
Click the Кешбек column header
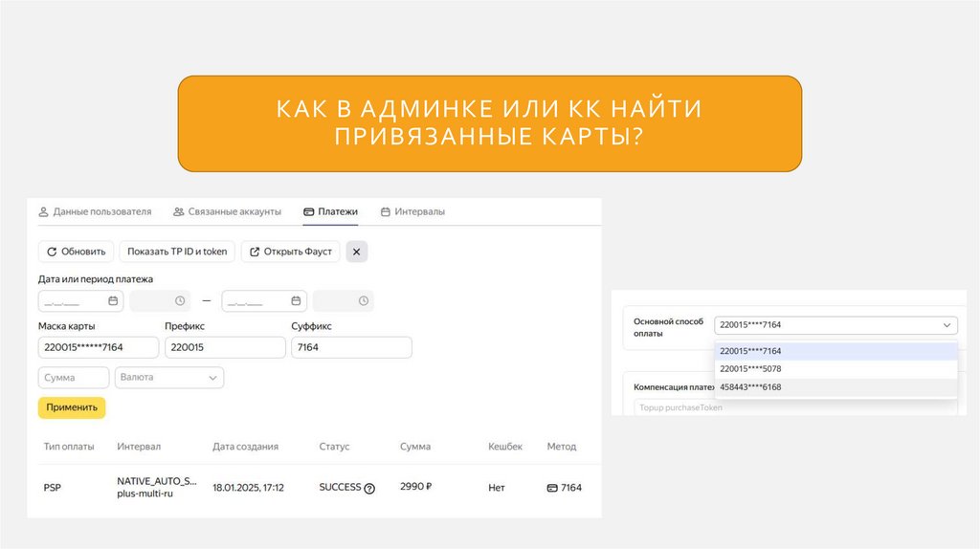click(505, 447)
